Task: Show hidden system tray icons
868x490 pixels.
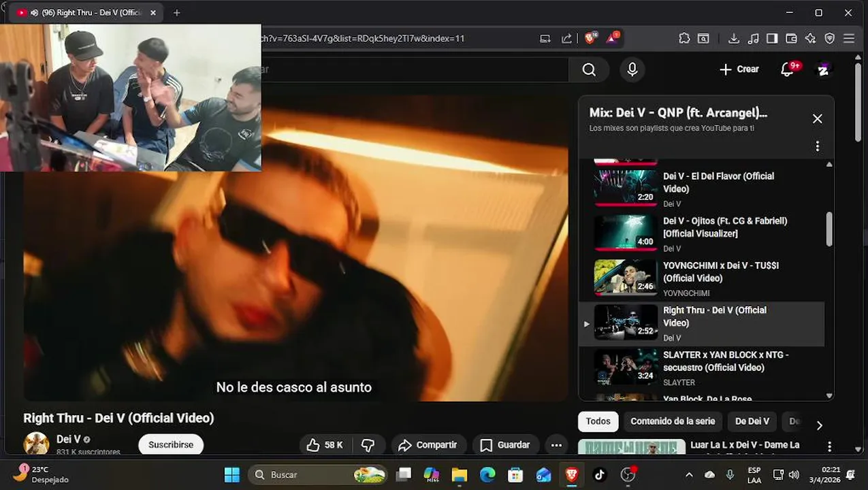Action: click(x=689, y=475)
